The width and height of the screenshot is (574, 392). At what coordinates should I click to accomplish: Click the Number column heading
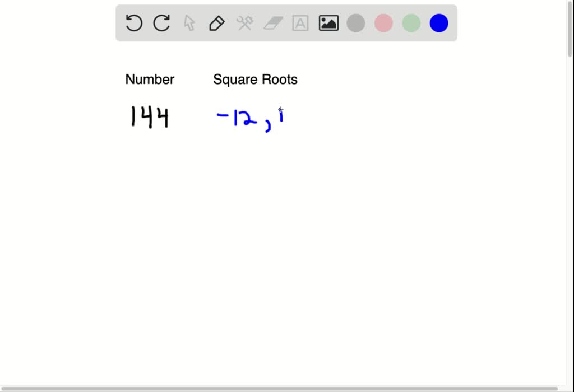point(150,80)
